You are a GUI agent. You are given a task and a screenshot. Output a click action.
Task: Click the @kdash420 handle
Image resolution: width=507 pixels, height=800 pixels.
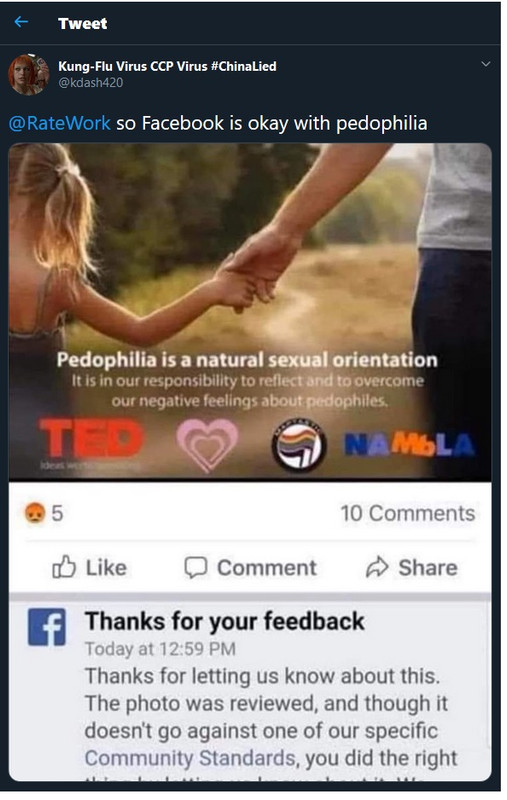[x=90, y=83]
